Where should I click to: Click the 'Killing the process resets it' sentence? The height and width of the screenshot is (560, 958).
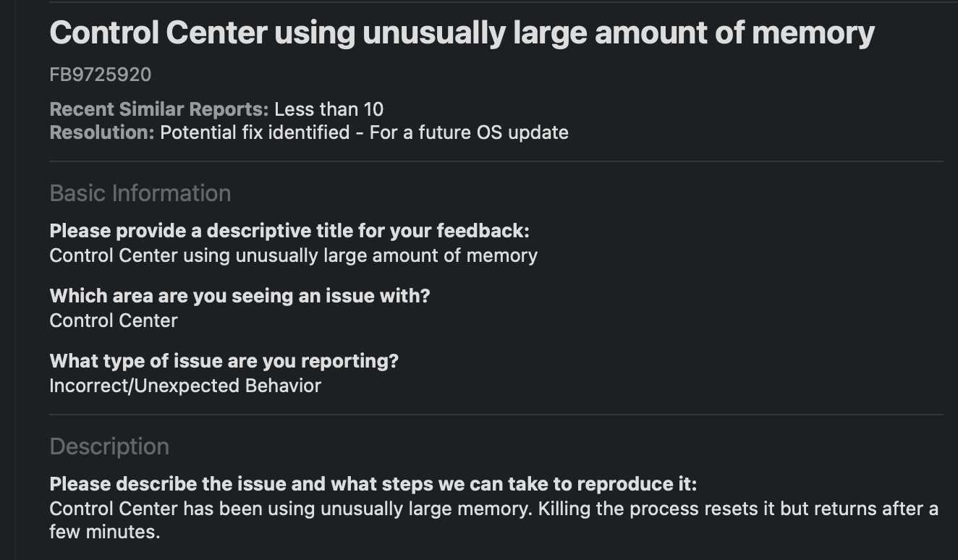point(653,509)
